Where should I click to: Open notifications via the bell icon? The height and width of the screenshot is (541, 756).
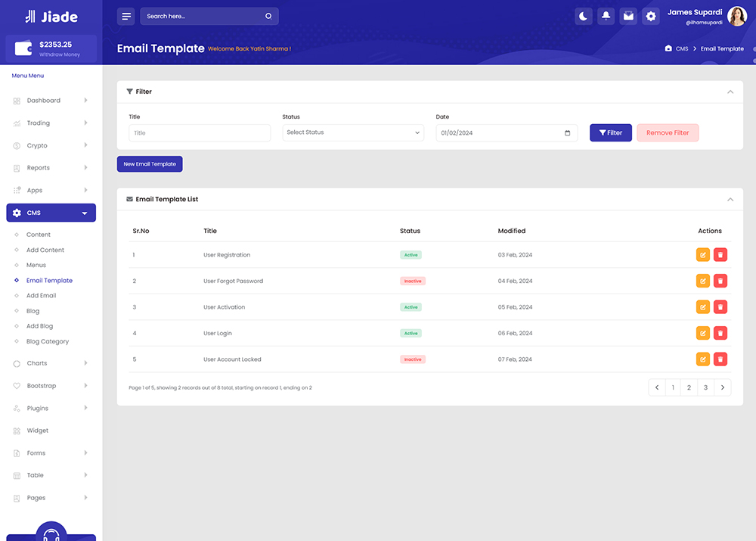point(606,16)
